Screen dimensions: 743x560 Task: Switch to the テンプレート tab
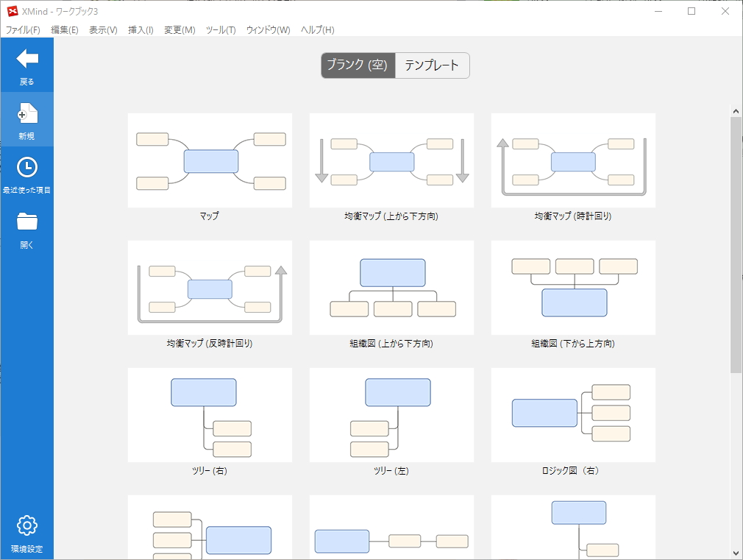coord(433,65)
